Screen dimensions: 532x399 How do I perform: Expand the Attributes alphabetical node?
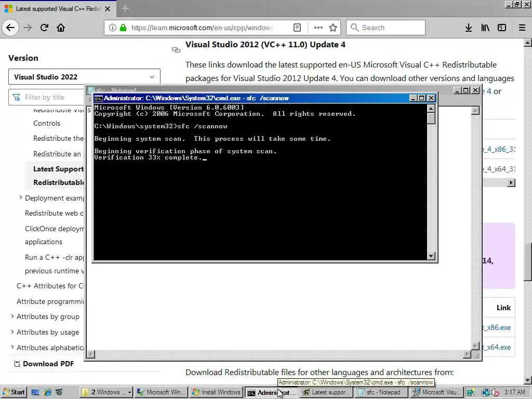click(x=12, y=347)
